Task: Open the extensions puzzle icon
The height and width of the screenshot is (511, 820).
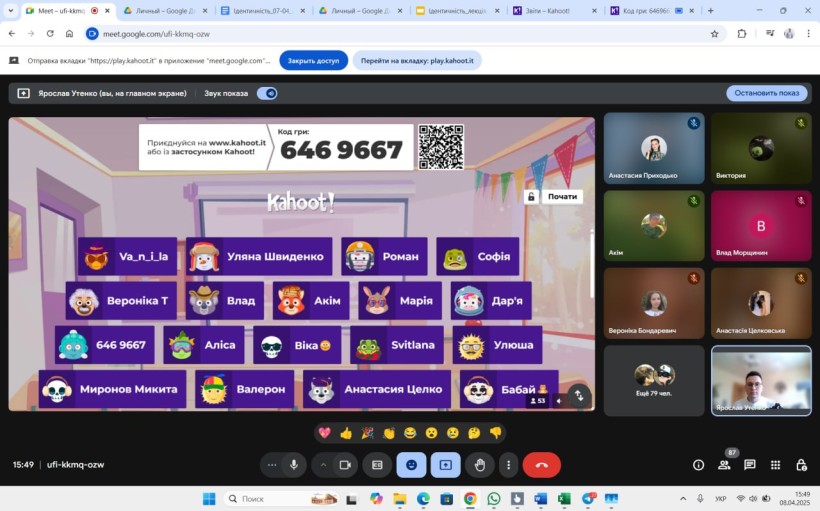Action: point(742,34)
